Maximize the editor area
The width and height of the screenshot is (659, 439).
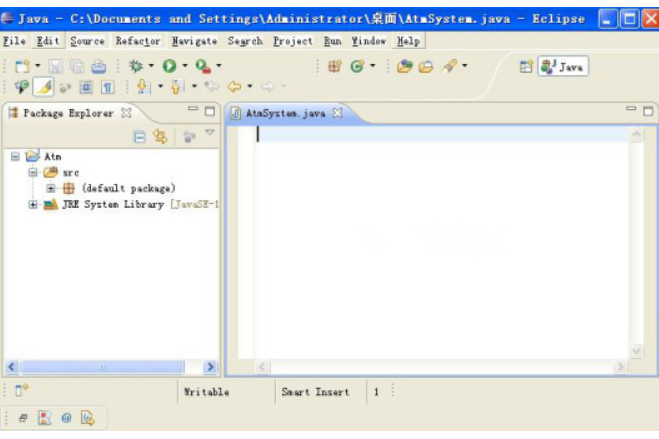point(648,111)
